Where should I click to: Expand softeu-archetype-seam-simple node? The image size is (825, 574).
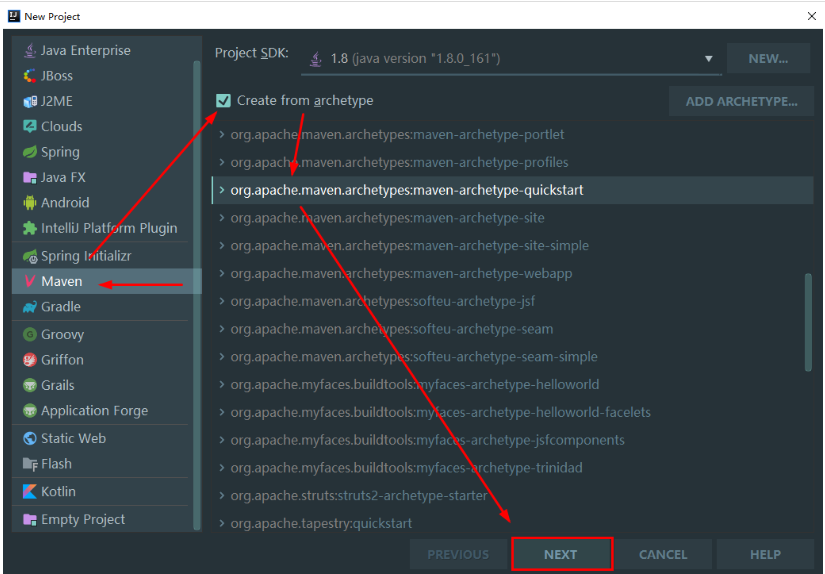tap(222, 357)
